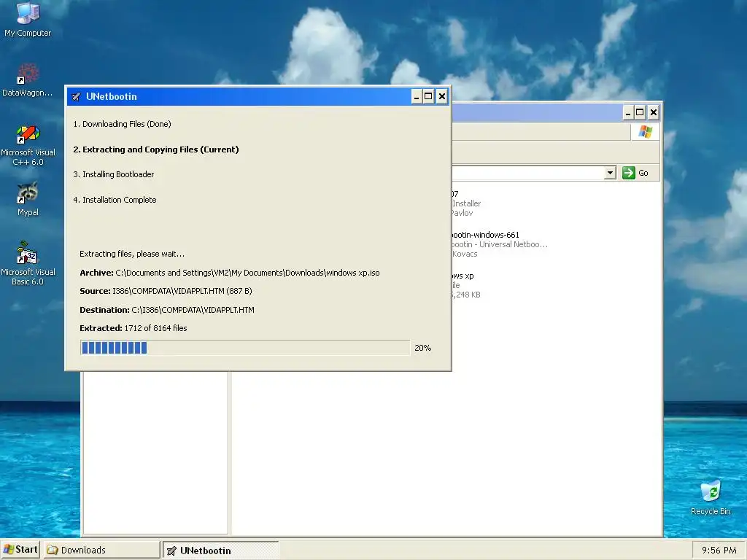Select the windows xp file in Downloads window

tap(466, 285)
